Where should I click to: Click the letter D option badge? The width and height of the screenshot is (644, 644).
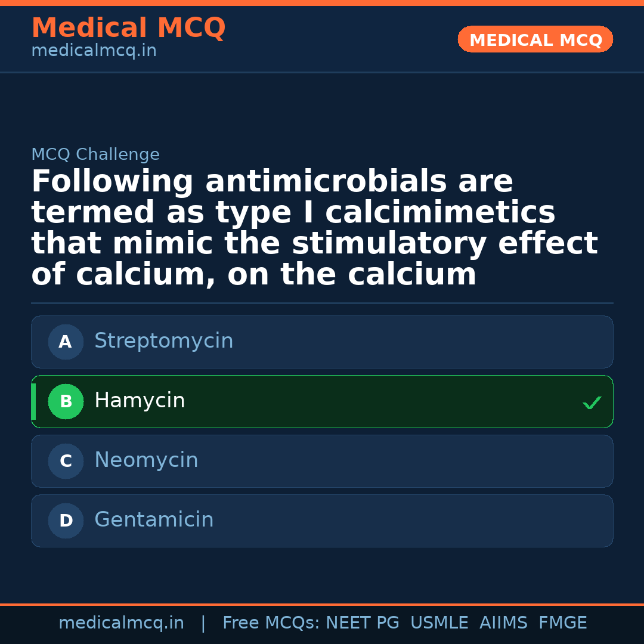click(x=66, y=521)
